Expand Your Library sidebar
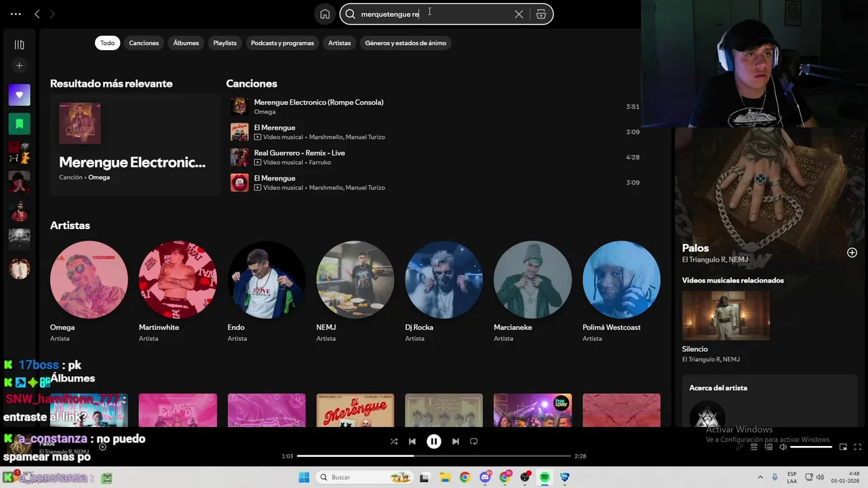The width and height of the screenshot is (868, 488). tap(19, 45)
